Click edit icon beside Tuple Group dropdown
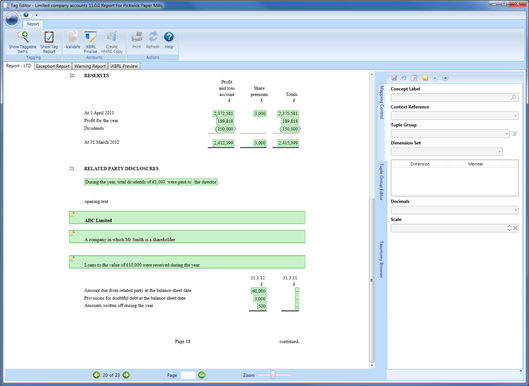The width and height of the screenshot is (529, 386). click(x=514, y=134)
